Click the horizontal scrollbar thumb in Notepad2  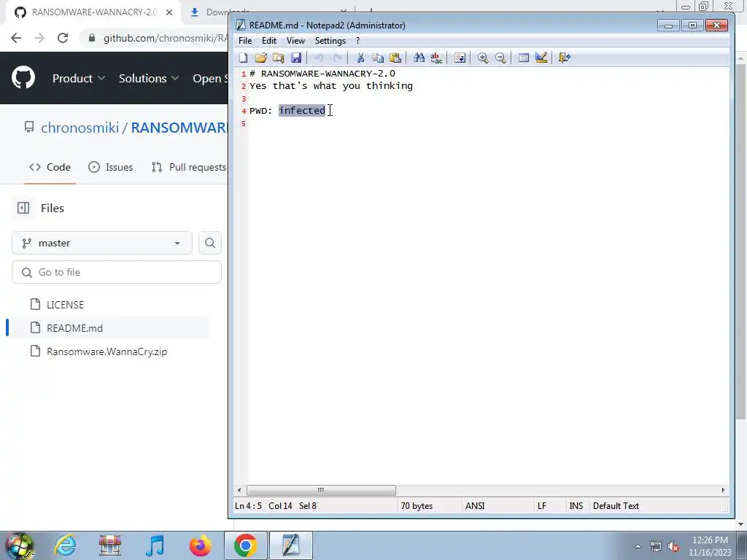point(321,490)
